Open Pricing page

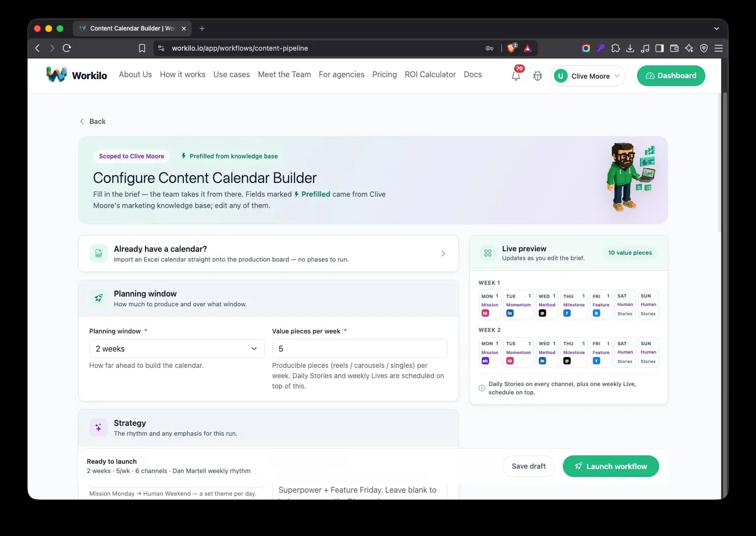384,75
